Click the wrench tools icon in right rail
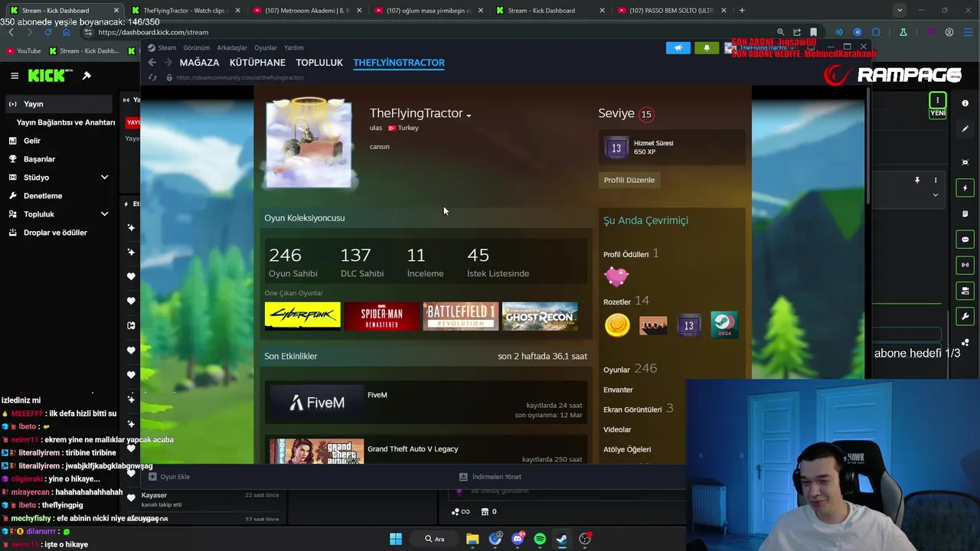 tap(965, 317)
